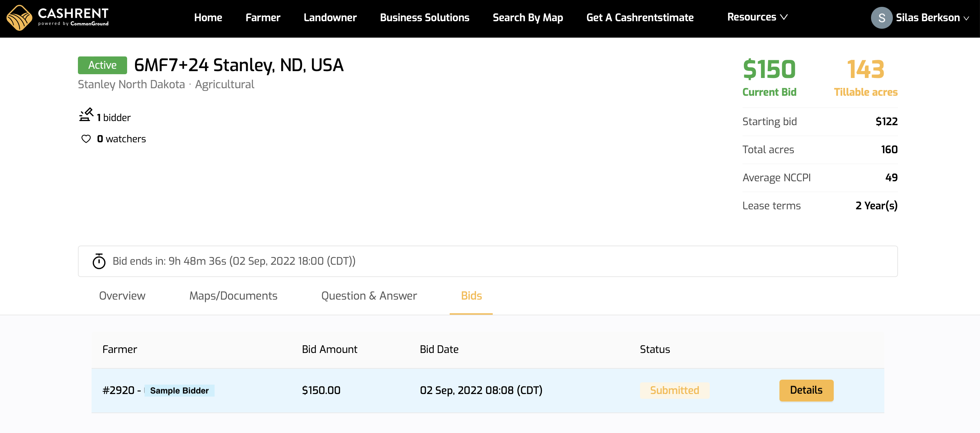Viewport: 980px width, 433px height.
Task: Open Search By Map
Action: coord(527,17)
